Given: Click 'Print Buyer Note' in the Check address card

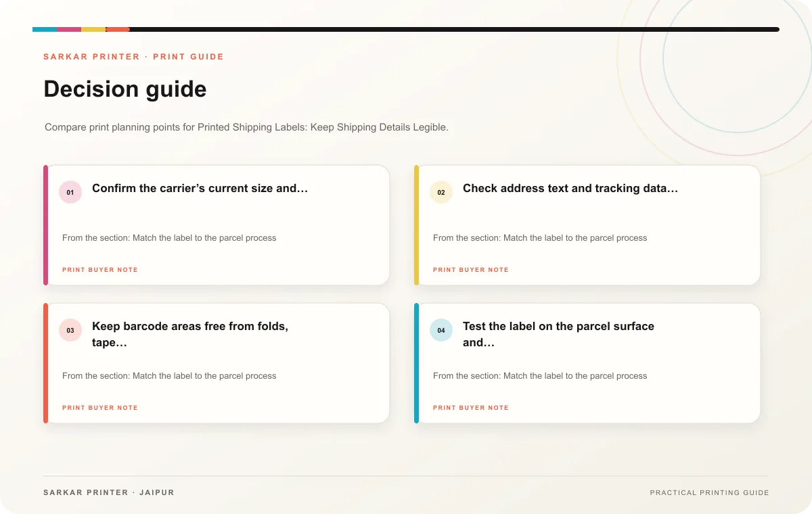Looking at the screenshot, I should (x=471, y=270).
